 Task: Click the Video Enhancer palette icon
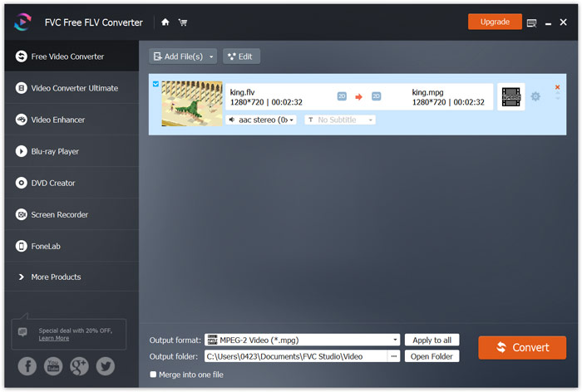21,120
